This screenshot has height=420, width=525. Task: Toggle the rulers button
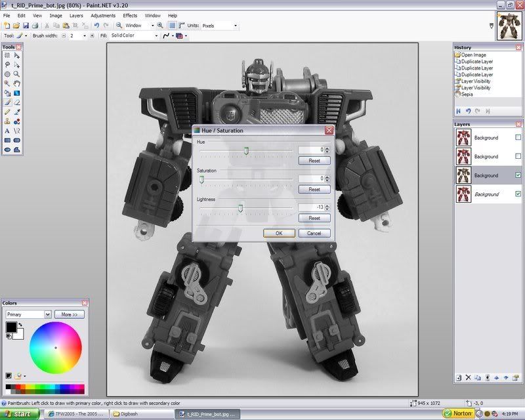[x=182, y=26]
